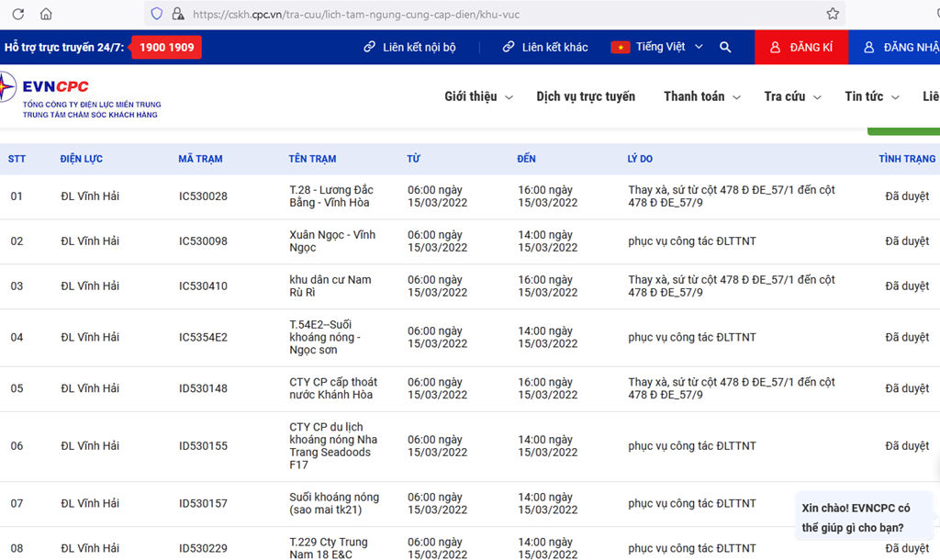The height and width of the screenshot is (560, 940).
Task: Click the EVNCPC logo
Action: (55, 95)
